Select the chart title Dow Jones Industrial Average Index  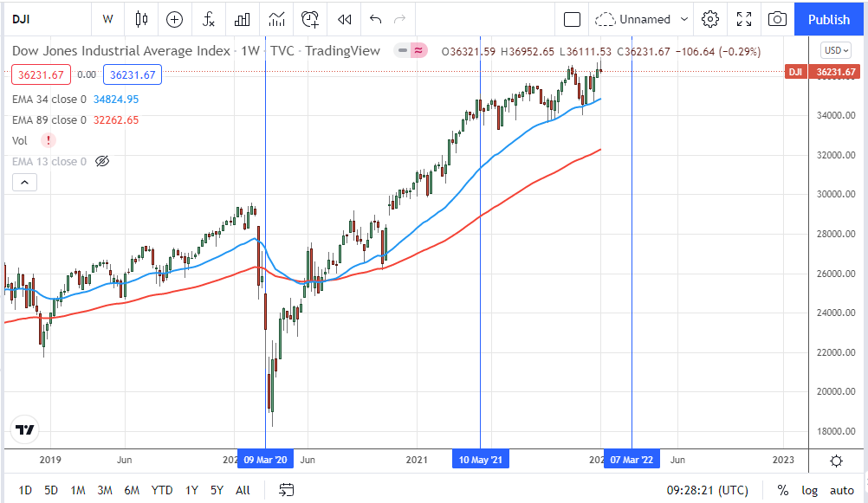click(121, 51)
